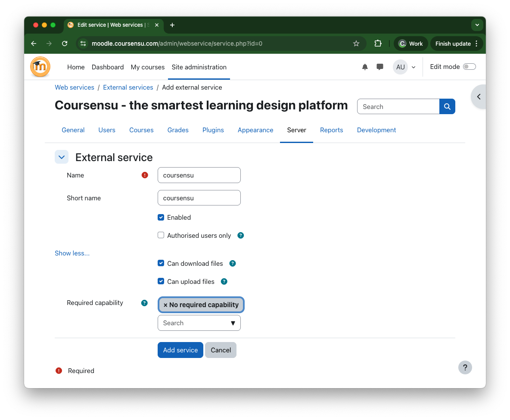This screenshot has width=510, height=420.
Task: Toggle Edit mode switch
Action: point(470,67)
